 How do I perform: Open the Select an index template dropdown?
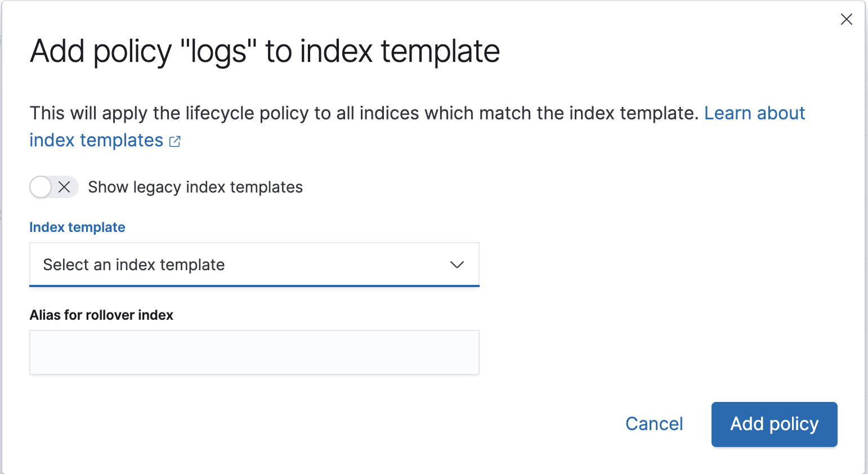pos(254,264)
